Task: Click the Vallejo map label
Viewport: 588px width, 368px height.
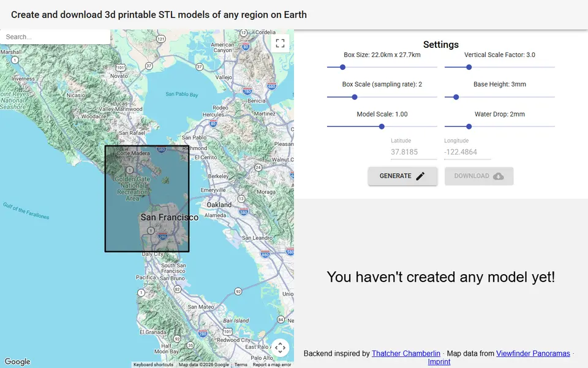Action: coord(224,77)
